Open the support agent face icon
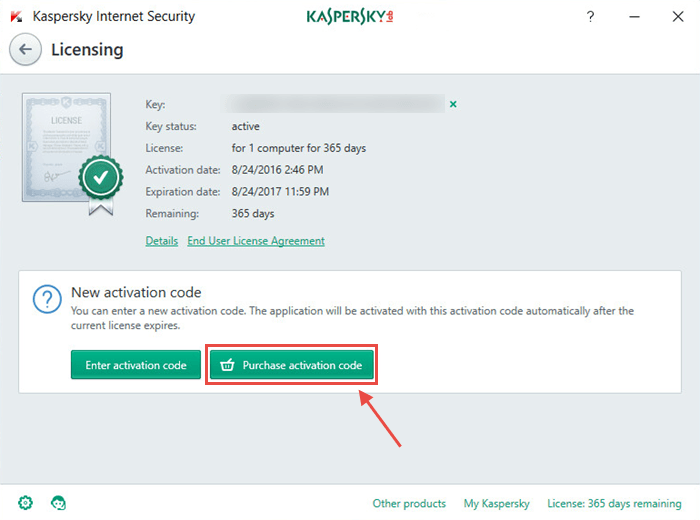700x520 pixels. (58, 503)
